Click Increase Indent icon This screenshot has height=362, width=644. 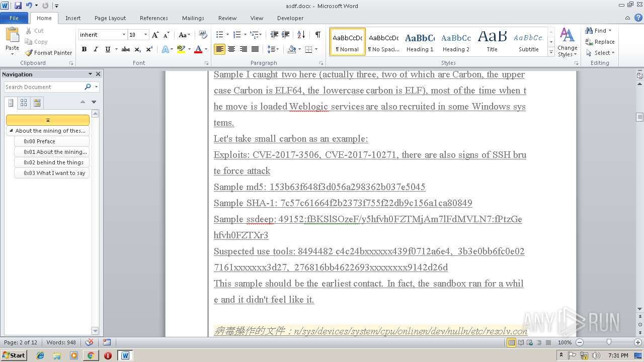point(285,35)
